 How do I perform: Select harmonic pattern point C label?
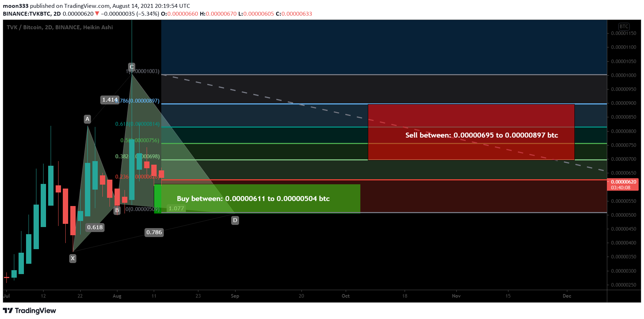[132, 67]
